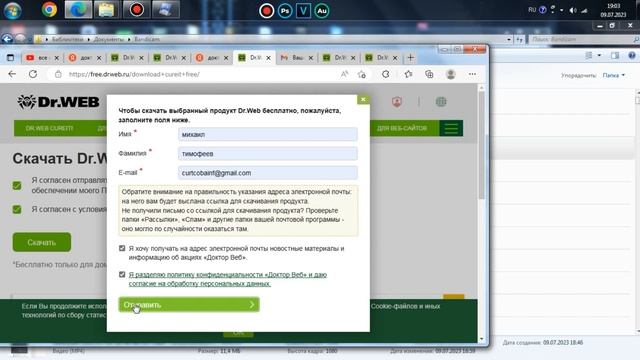This screenshot has height=360, width=640.
Task: Reload the Dr.Web page
Action: (33, 74)
